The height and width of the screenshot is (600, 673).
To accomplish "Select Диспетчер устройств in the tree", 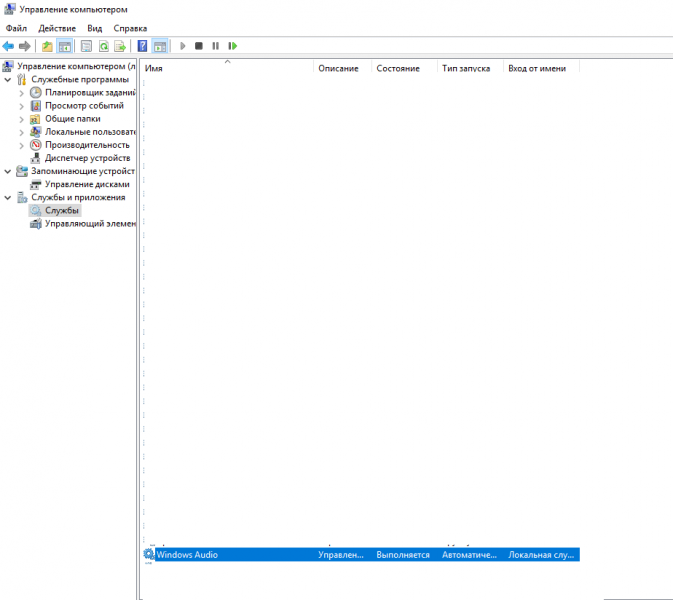I will point(87,158).
